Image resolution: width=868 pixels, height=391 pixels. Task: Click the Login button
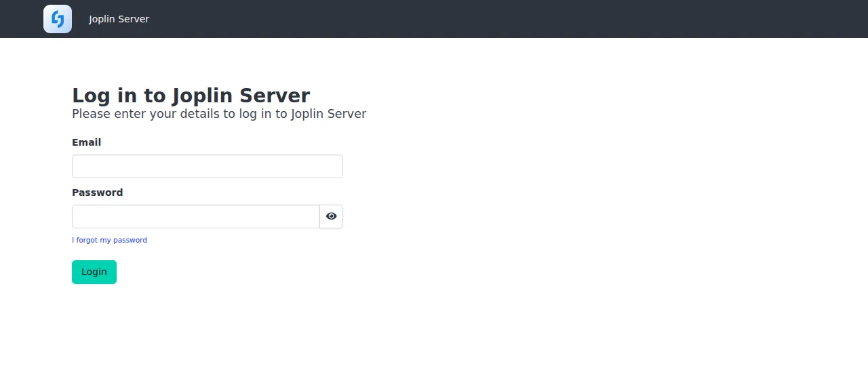[94, 272]
